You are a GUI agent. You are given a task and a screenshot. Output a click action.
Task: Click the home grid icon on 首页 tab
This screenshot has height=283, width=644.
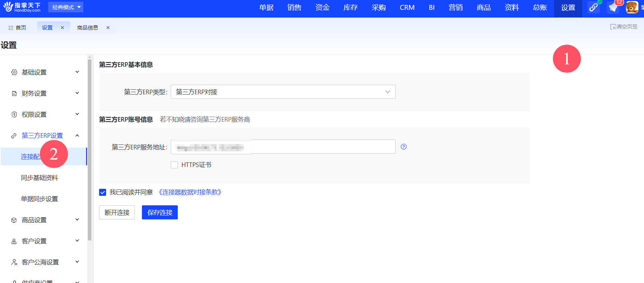pos(11,28)
